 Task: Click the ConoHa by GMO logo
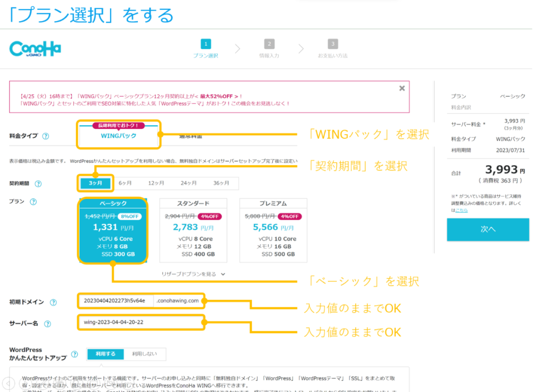[35, 49]
